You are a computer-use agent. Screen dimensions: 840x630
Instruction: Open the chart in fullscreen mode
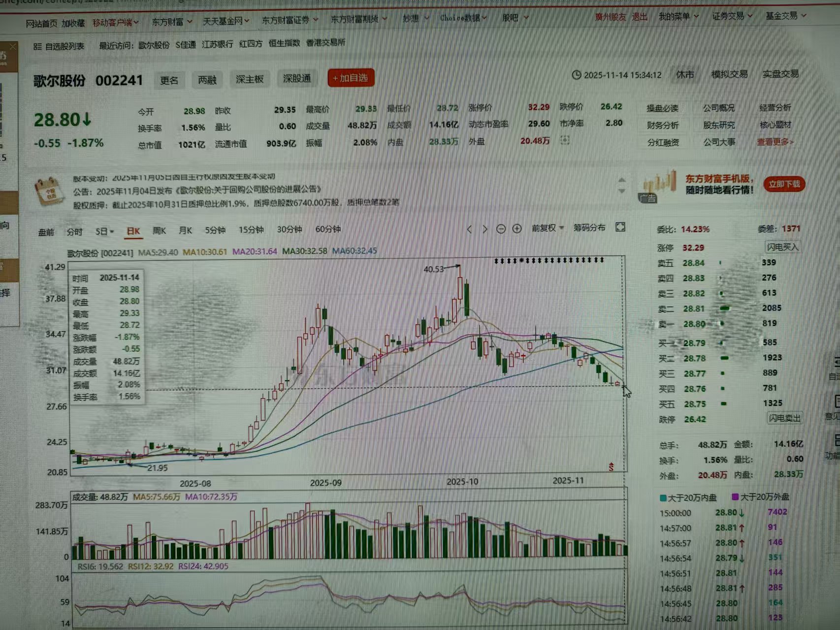[620, 227]
